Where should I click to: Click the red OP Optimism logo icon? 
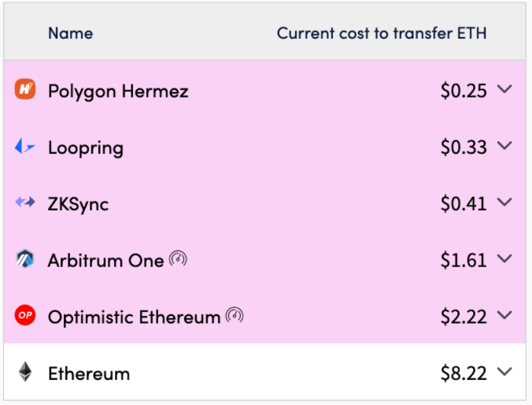[x=24, y=315]
